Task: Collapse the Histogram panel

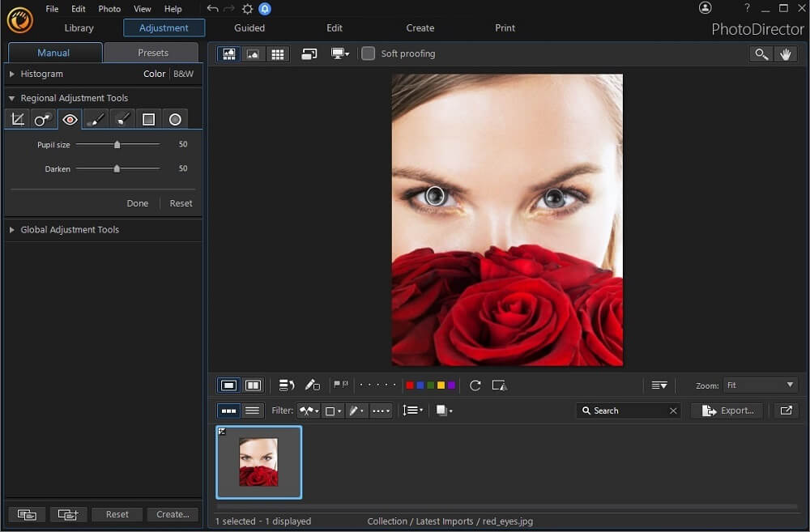Action: pos(39,74)
